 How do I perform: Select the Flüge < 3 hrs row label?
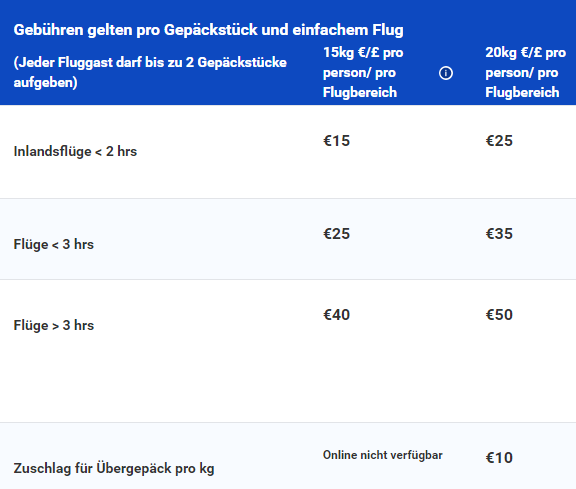[x=54, y=244]
